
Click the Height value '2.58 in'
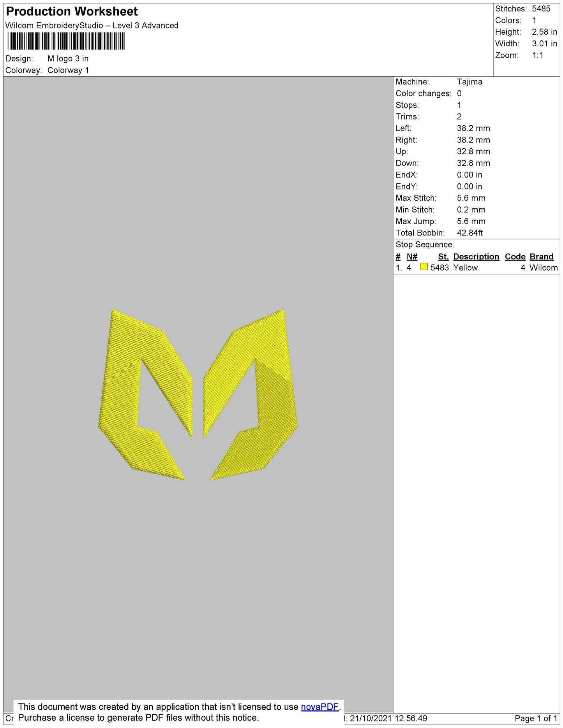coord(544,32)
